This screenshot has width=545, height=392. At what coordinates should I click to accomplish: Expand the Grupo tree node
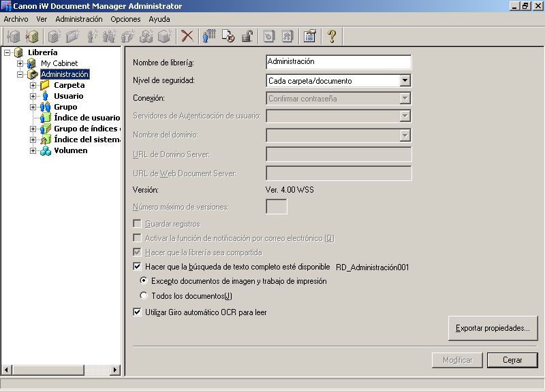tap(33, 108)
